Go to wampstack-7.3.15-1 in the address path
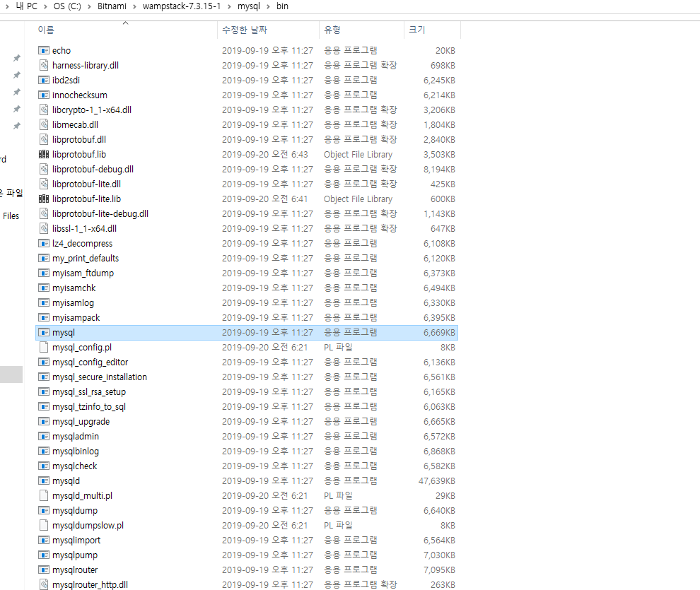Screen dimensions: 700x590 click(x=182, y=6)
